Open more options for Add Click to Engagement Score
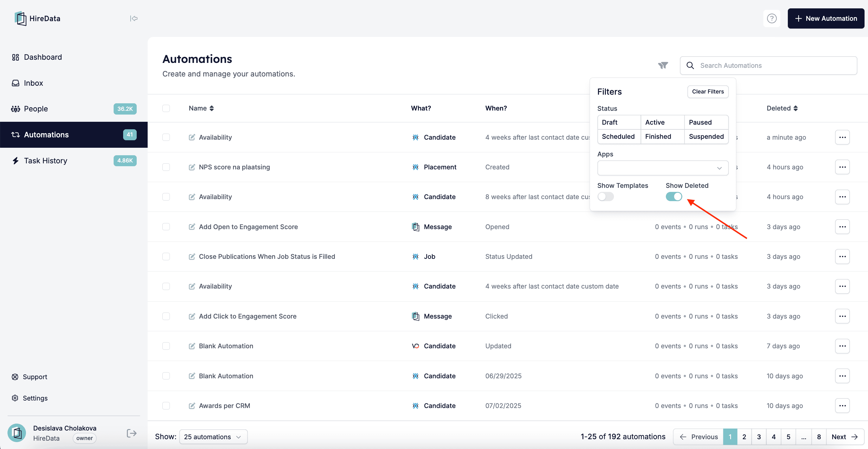This screenshot has width=868, height=449. point(842,316)
